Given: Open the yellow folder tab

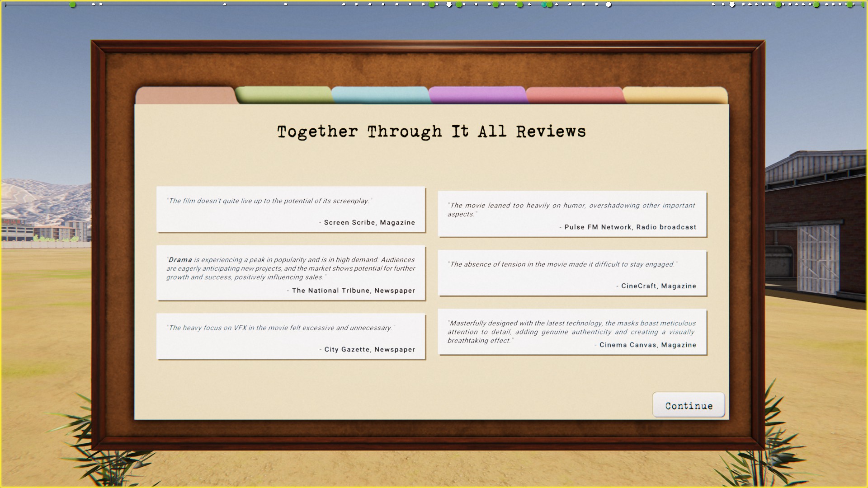Looking at the screenshot, I should point(675,95).
